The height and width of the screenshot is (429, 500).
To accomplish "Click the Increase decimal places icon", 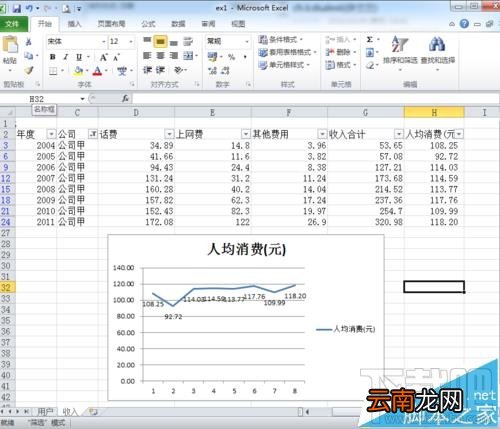I will 212,71.
